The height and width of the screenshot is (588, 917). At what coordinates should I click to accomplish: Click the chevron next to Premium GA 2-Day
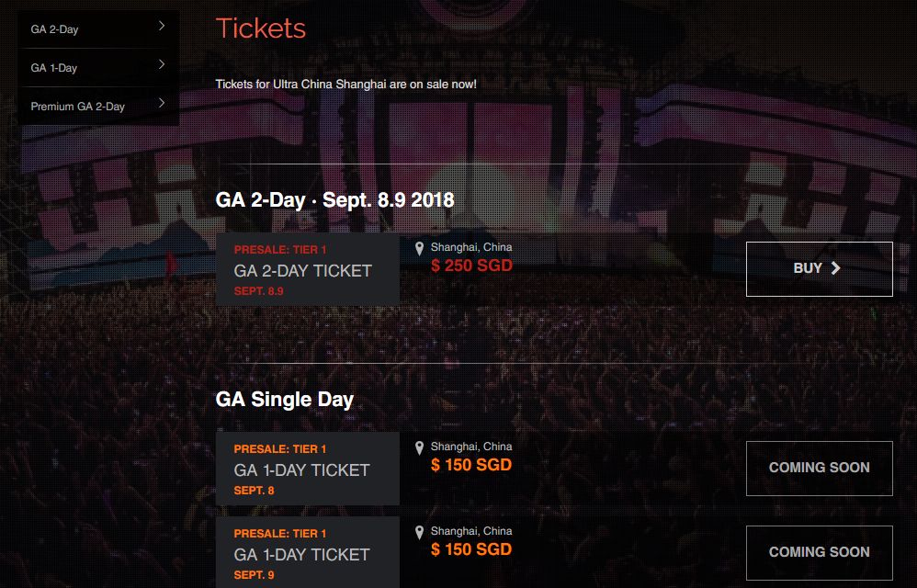tap(162, 103)
